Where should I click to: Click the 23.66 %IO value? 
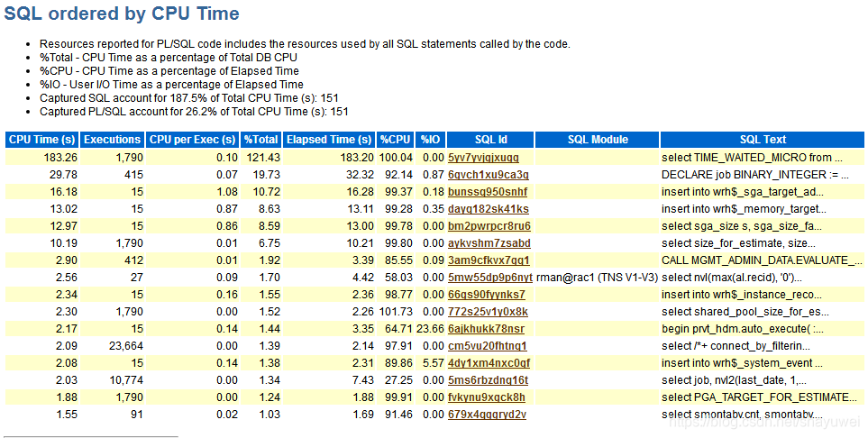pos(430,329)
